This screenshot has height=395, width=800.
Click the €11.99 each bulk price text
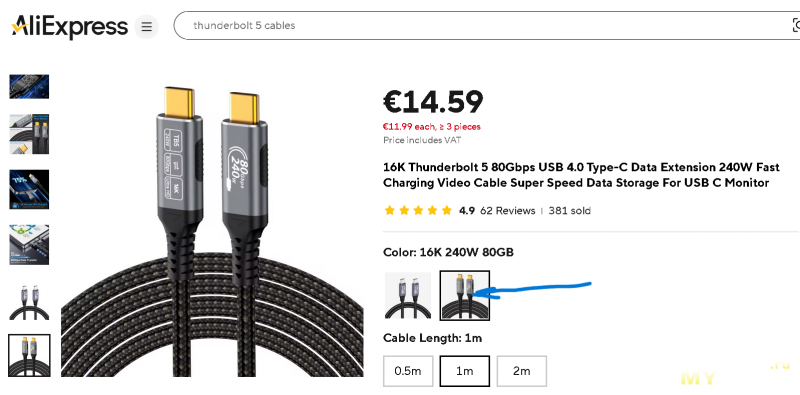[432, 127]
